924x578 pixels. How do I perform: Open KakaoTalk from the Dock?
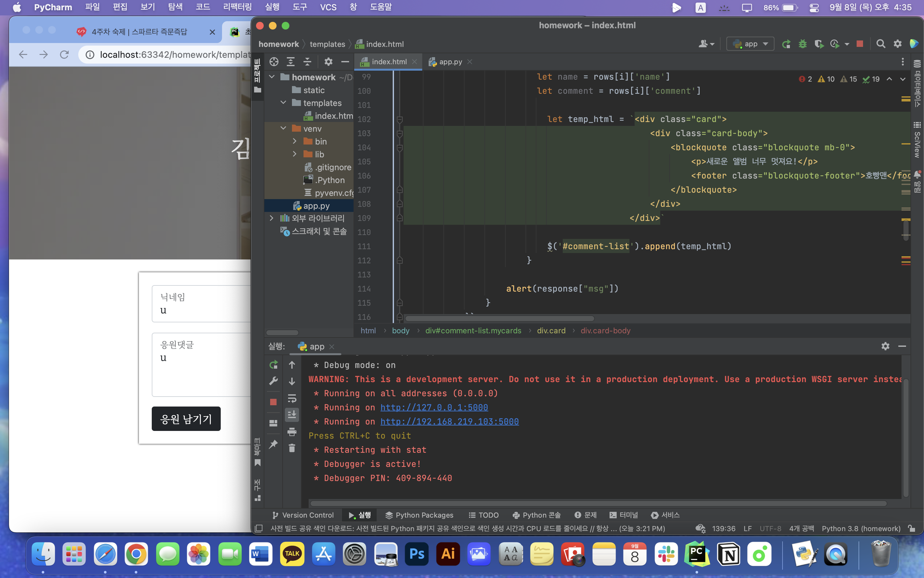point(292,554)
